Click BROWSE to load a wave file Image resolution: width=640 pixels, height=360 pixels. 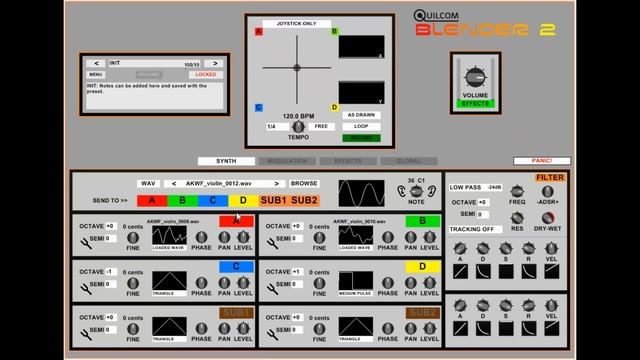click(304, 184)
